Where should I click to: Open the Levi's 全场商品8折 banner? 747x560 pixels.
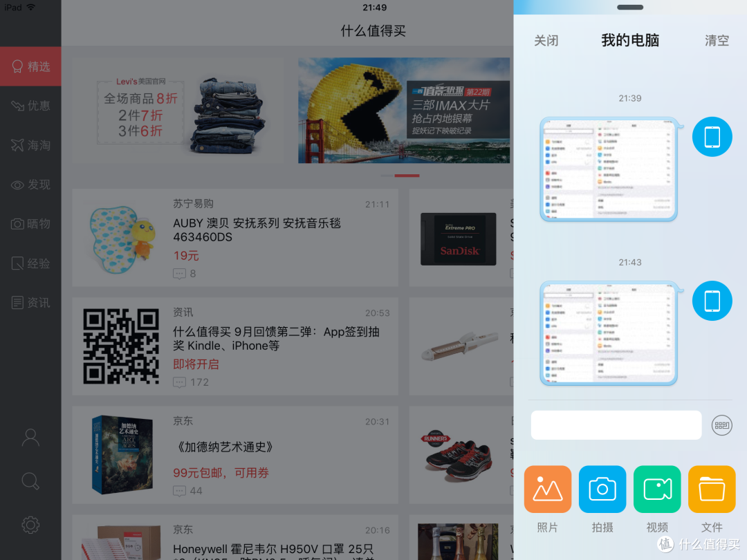(x=178, y=111)
